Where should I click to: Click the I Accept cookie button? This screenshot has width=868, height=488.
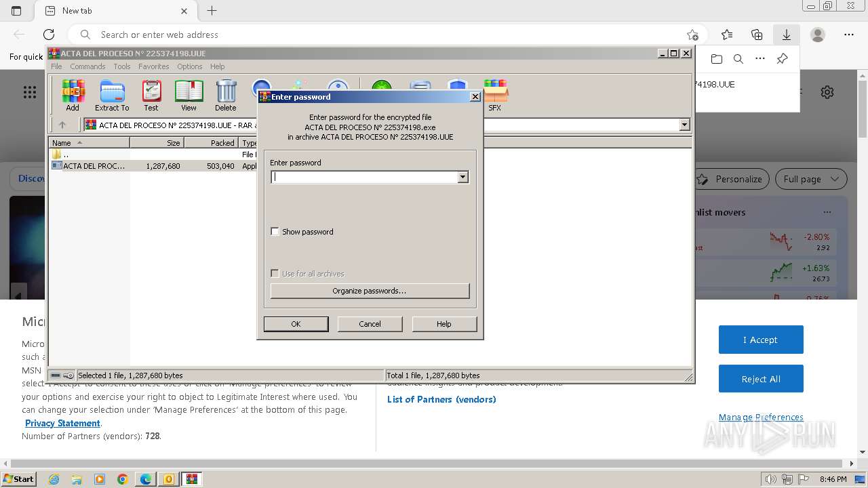[x=761, y=340]
